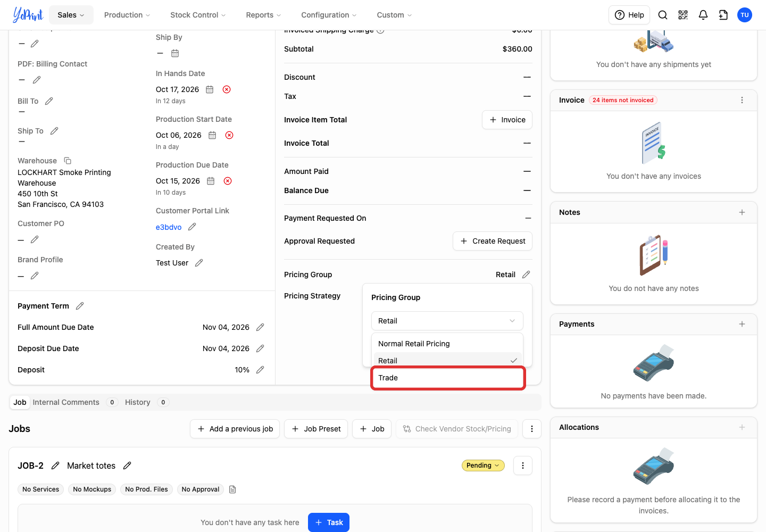Open the Help button
This screenshot has width=766, height=532.
point(629,15)
